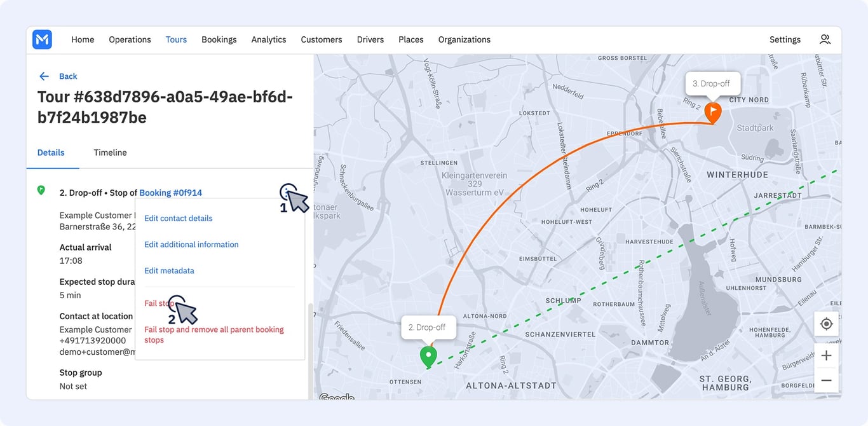This screenshot has height=426, width=868.
Task: Choose Edit metadata
Action: tap(169, 270)
